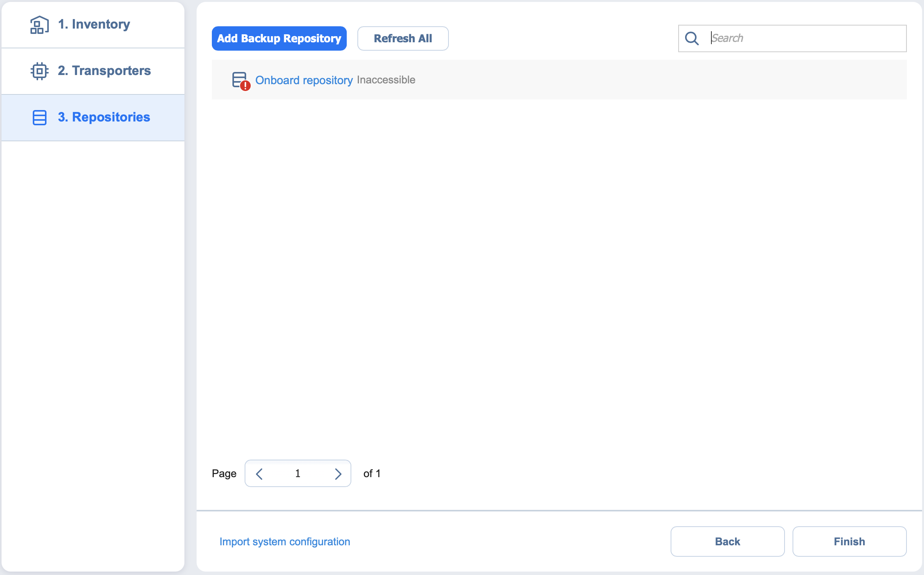Click the Onboard repository error icon
Image resolution: width=924 pixels, height=575 pixels.
tap(241, 81)
